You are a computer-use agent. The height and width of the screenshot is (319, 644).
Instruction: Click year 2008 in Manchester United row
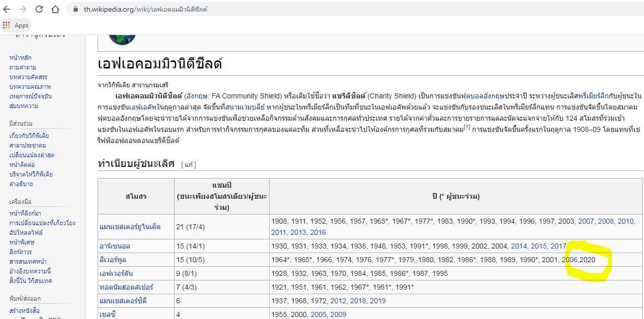pyautogui.click(x=605, y=222)
